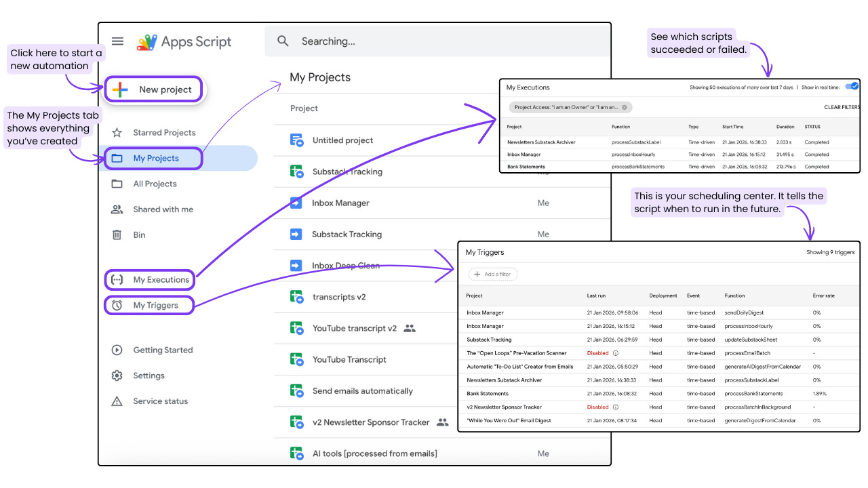Click the magnifying glass search icon

coord(283,41)
